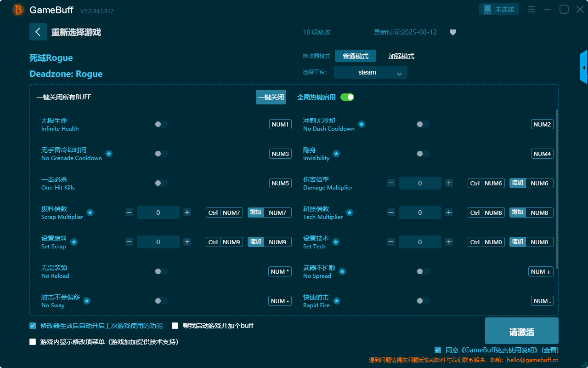Image resolution: width=588 pixels, height=368 pixels.
Task: Open the hamburger menu icon in title bar
Action: [531, 9]
